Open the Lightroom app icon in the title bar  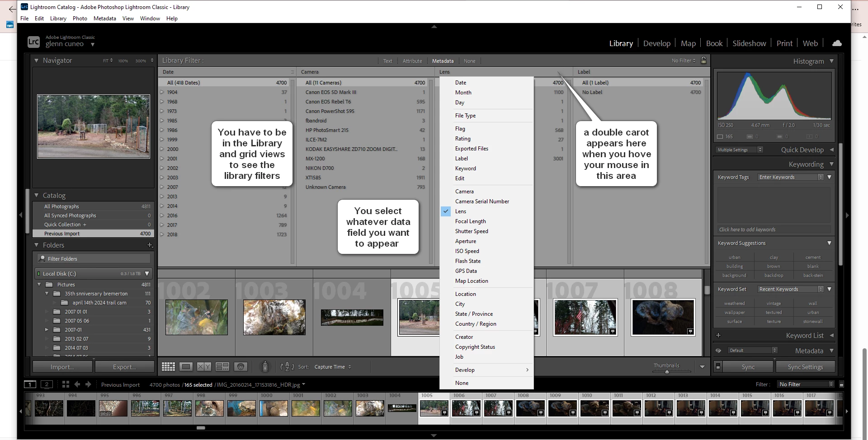(24, 7)
